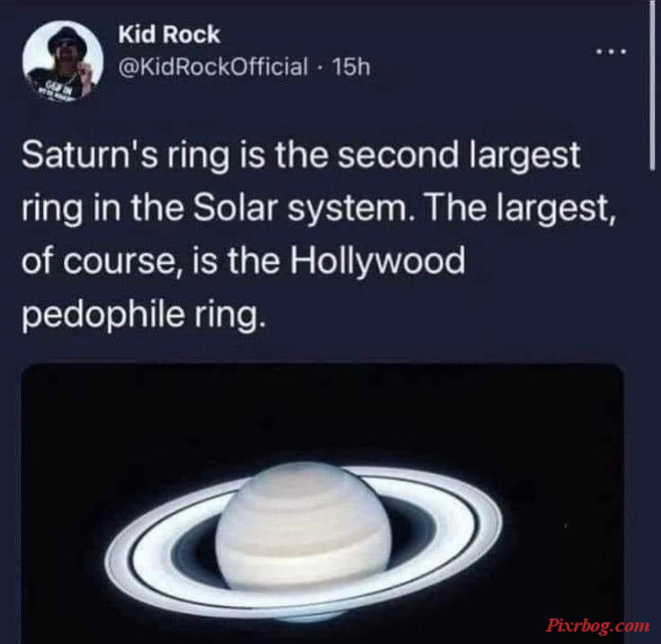This screenshot has width=661, height=644.
Task: Click the Kid Rock display name
Action: point(169,35)
